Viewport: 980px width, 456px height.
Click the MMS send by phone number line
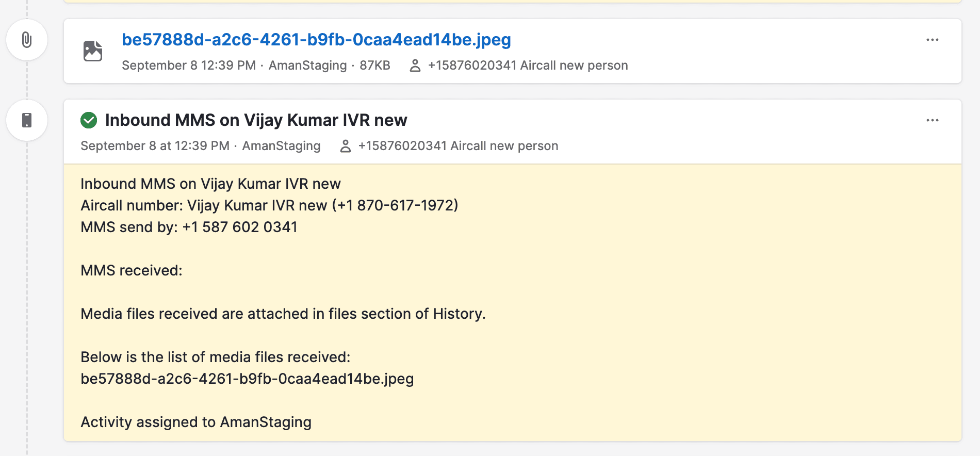[x=189, y=227]
